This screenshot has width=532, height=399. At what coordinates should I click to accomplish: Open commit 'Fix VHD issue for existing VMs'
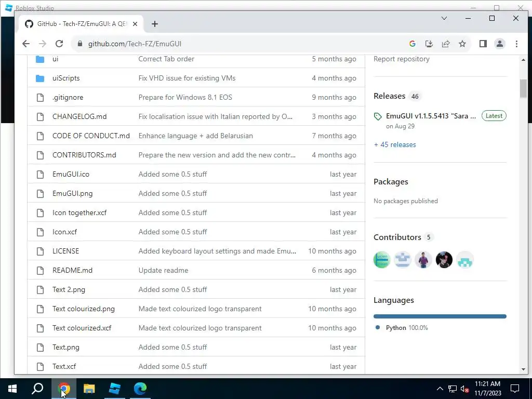(x=187, y=78)
